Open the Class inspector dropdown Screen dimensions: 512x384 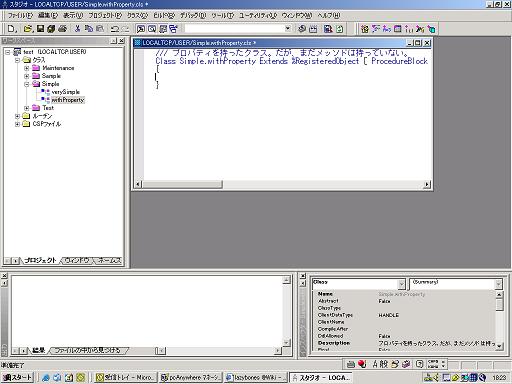click(401, 284)
